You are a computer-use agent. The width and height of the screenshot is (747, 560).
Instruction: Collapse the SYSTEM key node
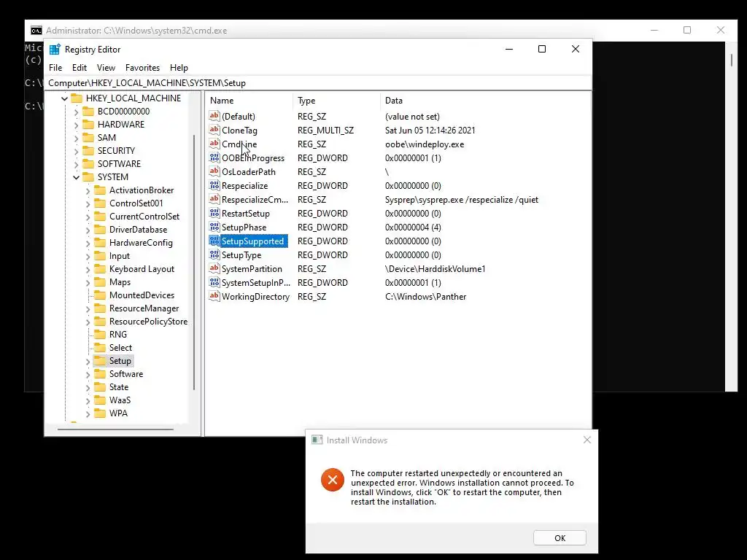tap(76, 177)
